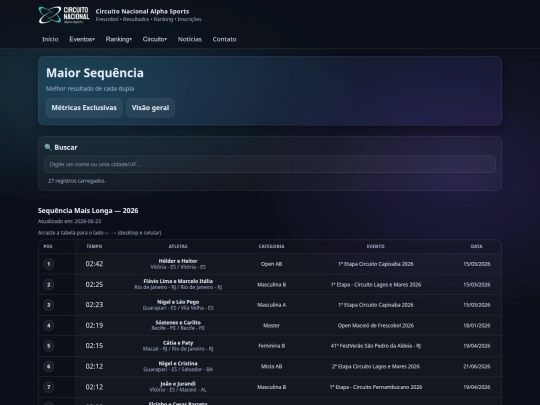Select position badge 5 in the table

49,346
